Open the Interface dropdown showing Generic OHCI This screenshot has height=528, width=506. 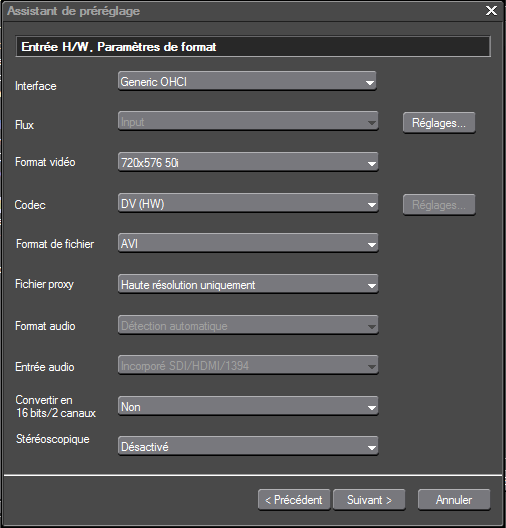click(x=247, y=81)
